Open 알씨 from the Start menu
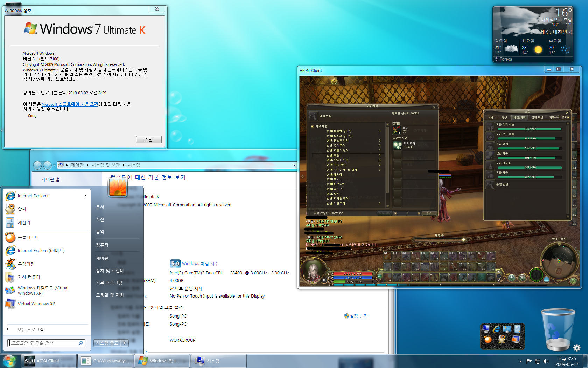 tap(22, 209)
